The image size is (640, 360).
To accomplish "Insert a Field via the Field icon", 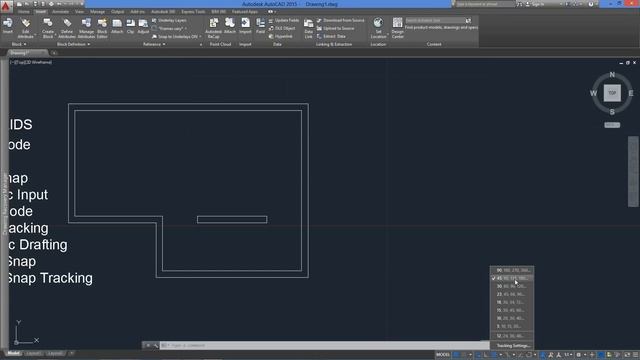I will point(260,25).
